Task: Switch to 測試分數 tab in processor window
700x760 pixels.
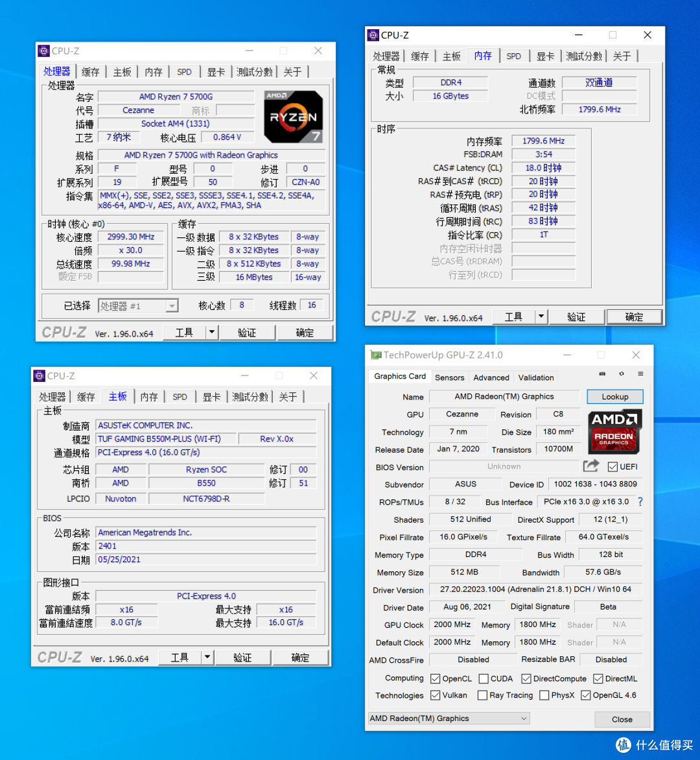Action: (x=254, y=72)
